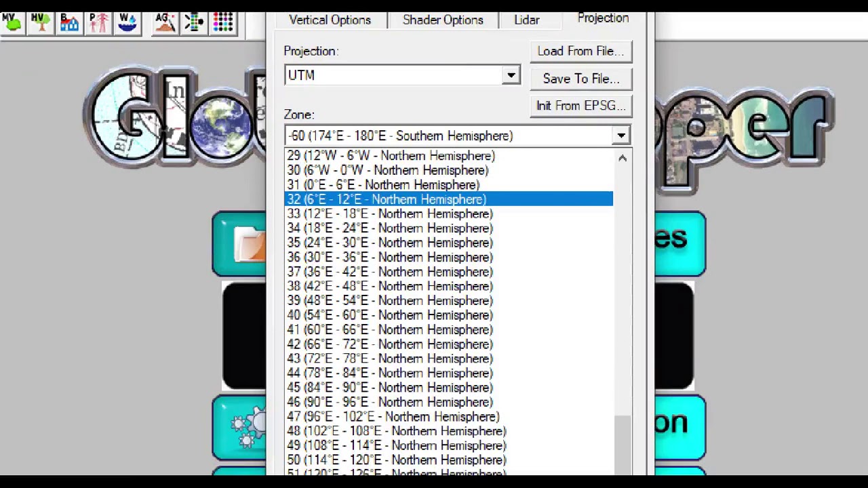Switch to the Vertical Options tab
This screenshot has width=868, height=488.
330,20
